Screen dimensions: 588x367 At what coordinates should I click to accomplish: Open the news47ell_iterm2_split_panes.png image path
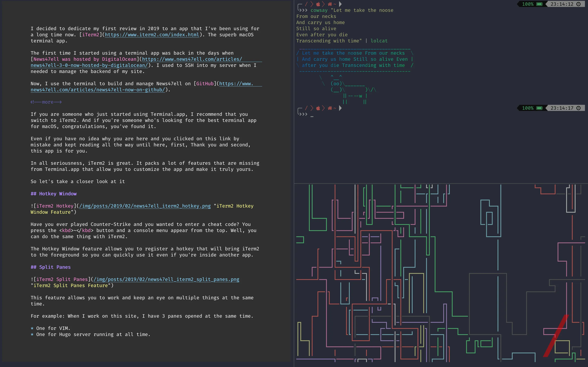tap(166, 279)
